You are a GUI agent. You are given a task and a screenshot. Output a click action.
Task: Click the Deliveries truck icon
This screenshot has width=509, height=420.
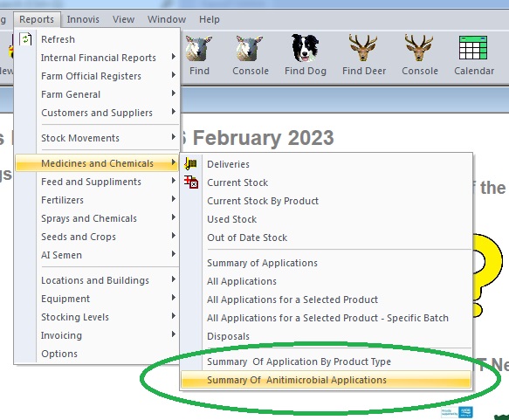point(191,163)
